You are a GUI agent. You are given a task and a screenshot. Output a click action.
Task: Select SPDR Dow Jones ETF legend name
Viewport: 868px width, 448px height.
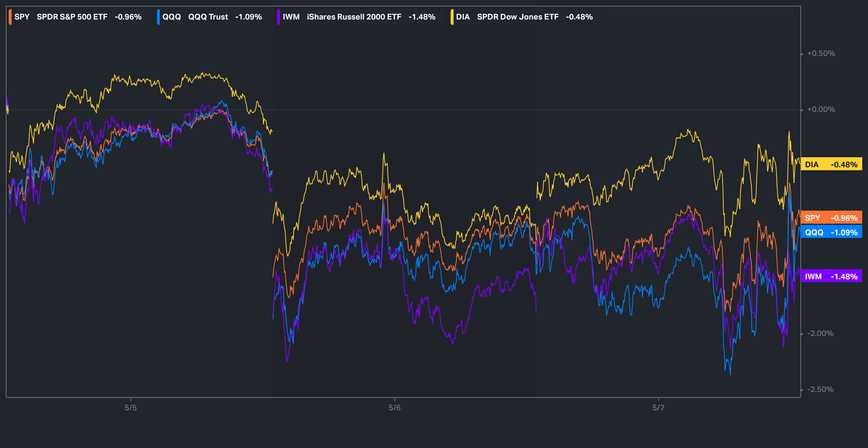coord(518,17)
